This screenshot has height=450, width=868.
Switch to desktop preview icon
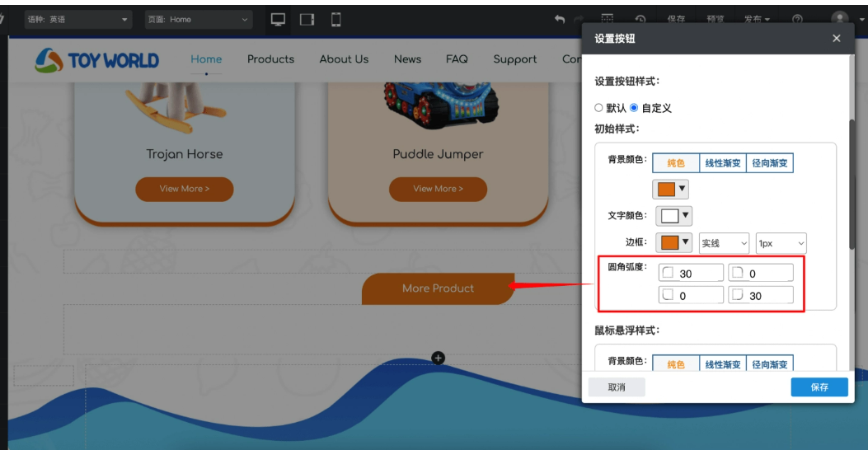(279, 20)
